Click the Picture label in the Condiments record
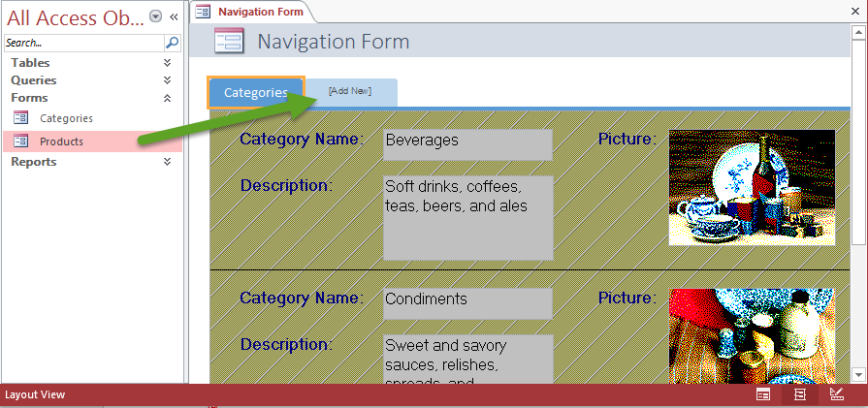The height and width of the screenshot is (408, 868). point(627,298)
